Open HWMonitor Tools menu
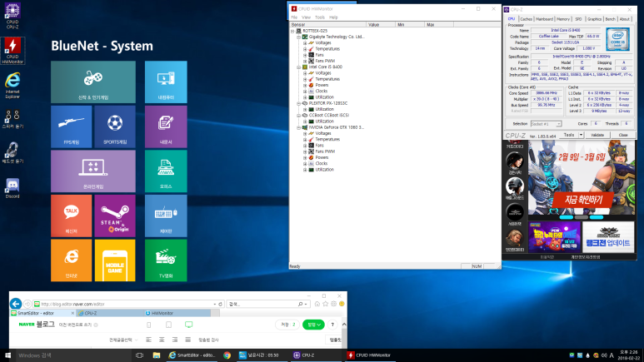644x362 pixels. click(x=320, y=17)
